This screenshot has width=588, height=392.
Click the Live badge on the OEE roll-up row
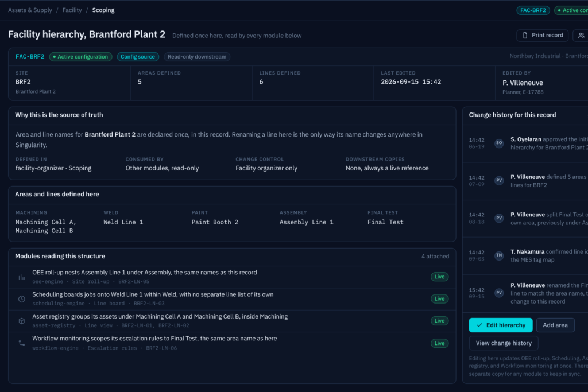(x=439, y=277)
